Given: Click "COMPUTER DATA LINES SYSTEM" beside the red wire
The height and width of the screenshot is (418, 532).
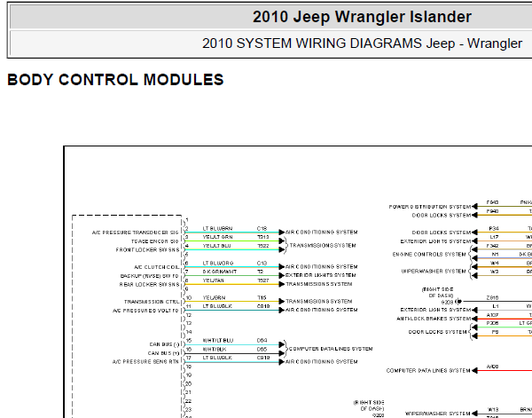Looking at the screenshot, I should [428, 371].
